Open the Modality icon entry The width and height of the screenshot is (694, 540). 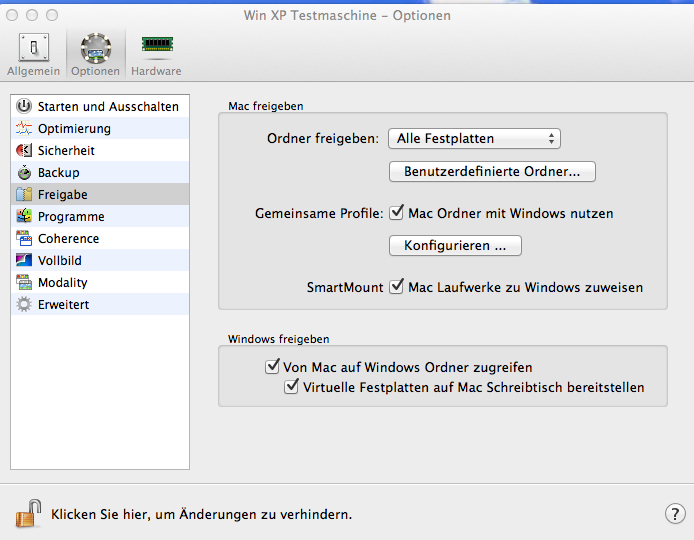pyautogui.click(x=24, y=282)
